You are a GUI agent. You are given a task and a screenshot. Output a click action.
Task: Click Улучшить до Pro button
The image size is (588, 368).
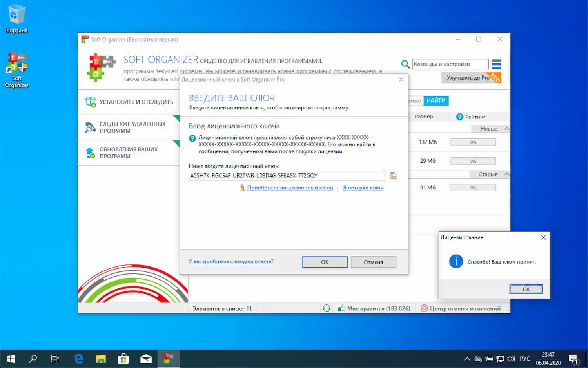[x=471, y=78]
